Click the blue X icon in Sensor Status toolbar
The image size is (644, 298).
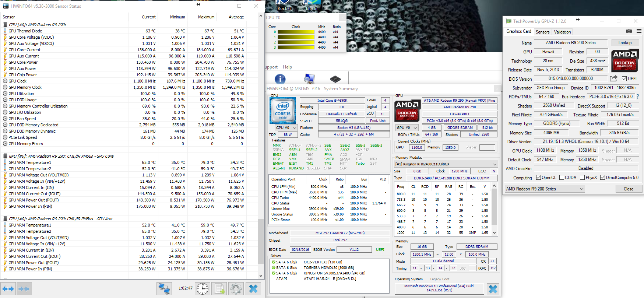253,289
